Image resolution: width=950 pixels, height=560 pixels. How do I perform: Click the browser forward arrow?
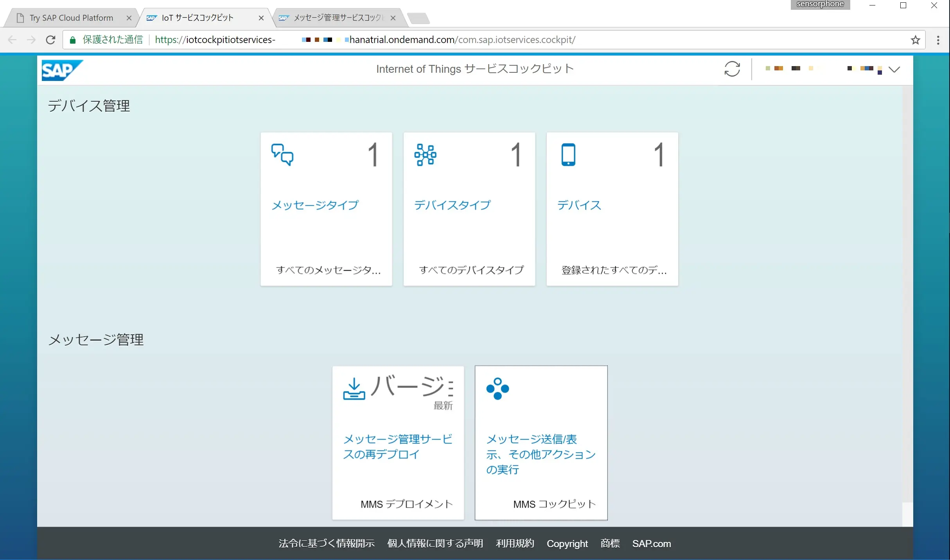(31, 40)
